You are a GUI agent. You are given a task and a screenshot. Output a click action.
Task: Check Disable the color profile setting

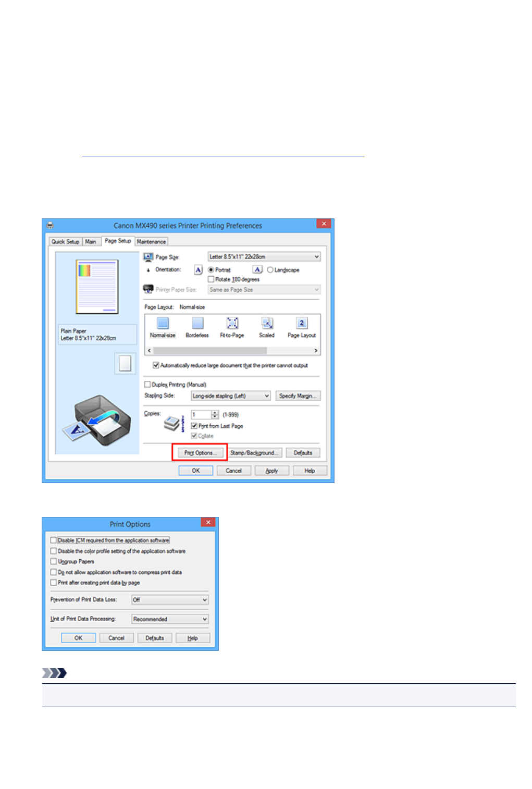(x=54, y=551)
